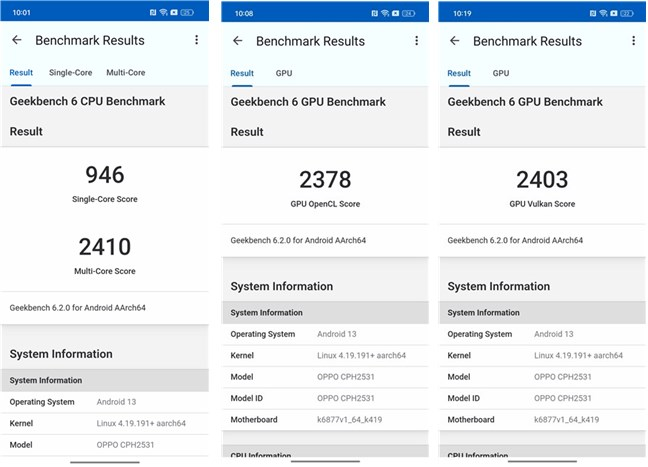Tap Geekbench 6.2.0 version text in CPU screen
This screenshot has height=467, width=648.
tap(78, 307)
